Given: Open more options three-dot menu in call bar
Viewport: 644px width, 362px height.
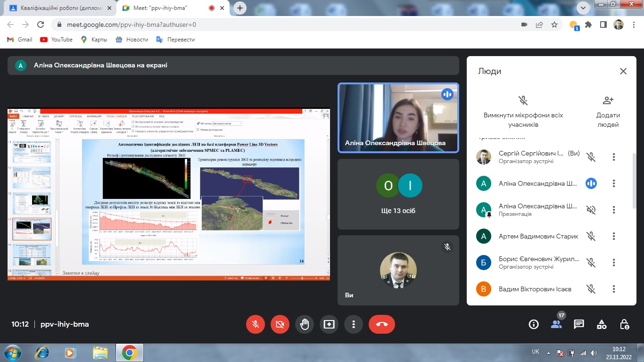Looking at the screenshot, I should pyautogui.click(x=354, y=324).
